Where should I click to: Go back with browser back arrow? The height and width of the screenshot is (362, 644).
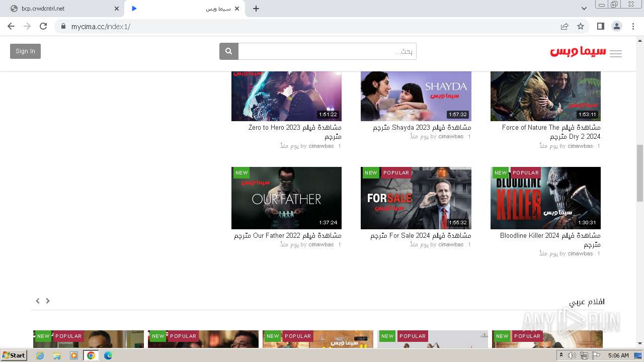(11, 26)
